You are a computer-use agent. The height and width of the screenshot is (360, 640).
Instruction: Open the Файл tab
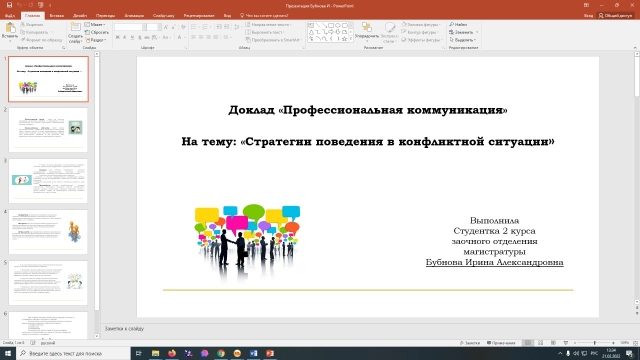pyautogui.click(x=10, y=16)
